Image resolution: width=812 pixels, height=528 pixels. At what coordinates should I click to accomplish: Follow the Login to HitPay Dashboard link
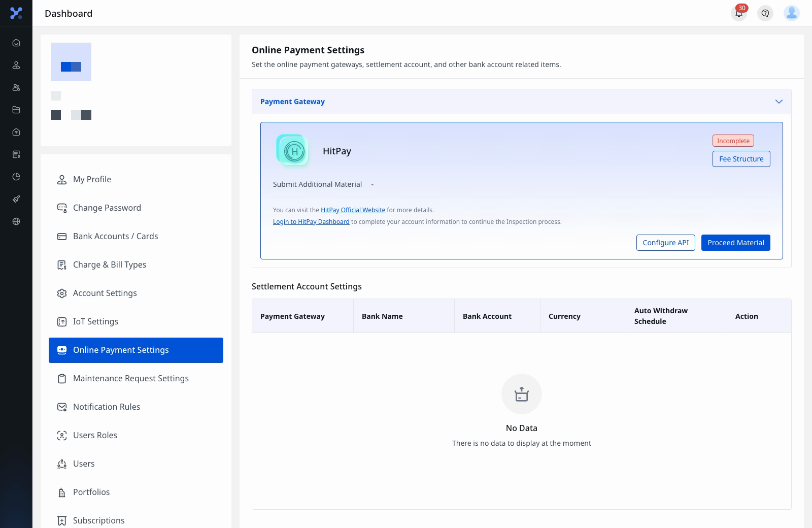click(x=311, y=222)
